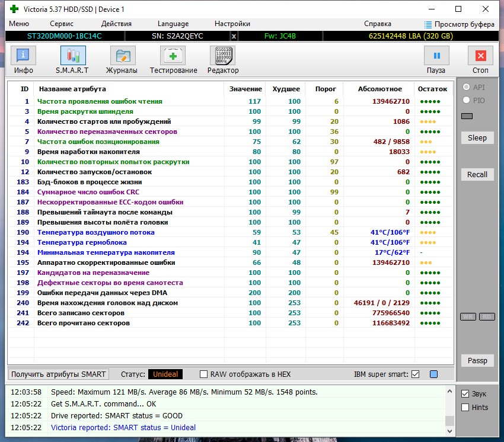Select row Ошибки передачи данных через DMA

pyautogui.click(x=231, y=293)
